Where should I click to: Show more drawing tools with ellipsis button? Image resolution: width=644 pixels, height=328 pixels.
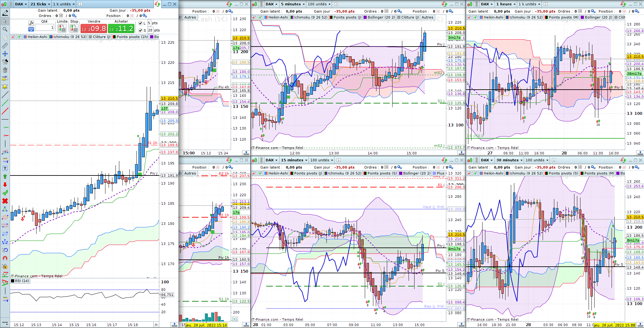(5, 322)
